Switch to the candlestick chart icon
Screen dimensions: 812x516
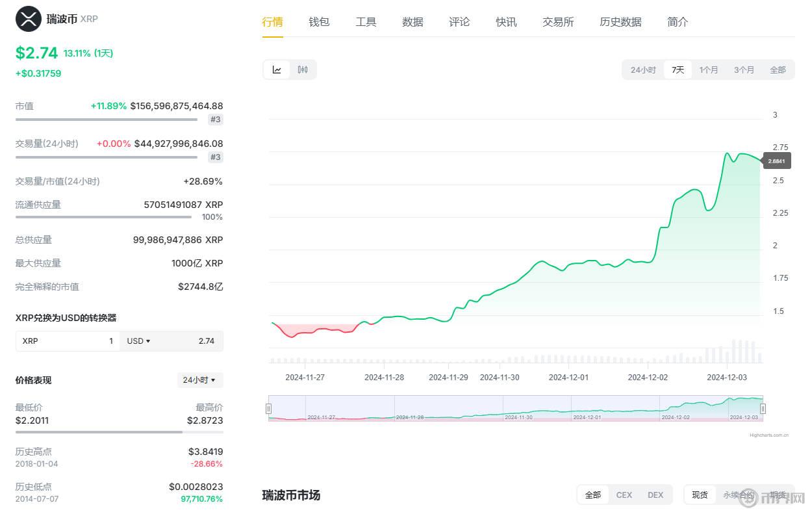(302, 70)
